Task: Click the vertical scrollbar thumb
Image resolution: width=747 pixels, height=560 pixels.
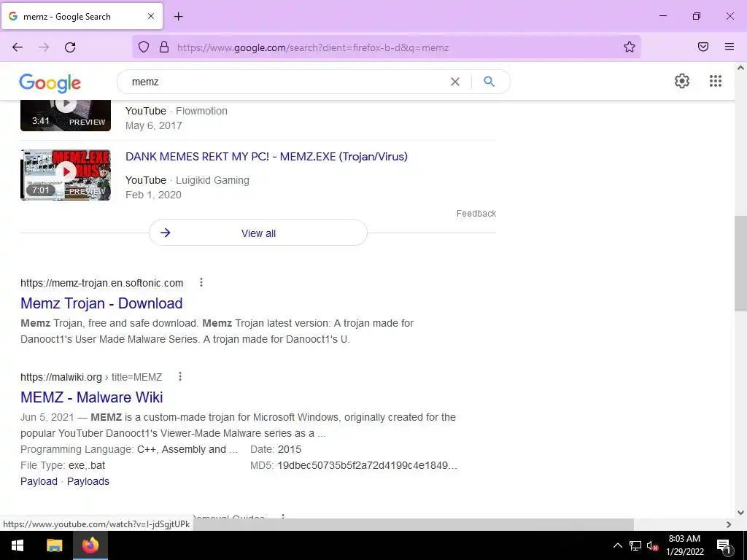Action: (740, 262)
